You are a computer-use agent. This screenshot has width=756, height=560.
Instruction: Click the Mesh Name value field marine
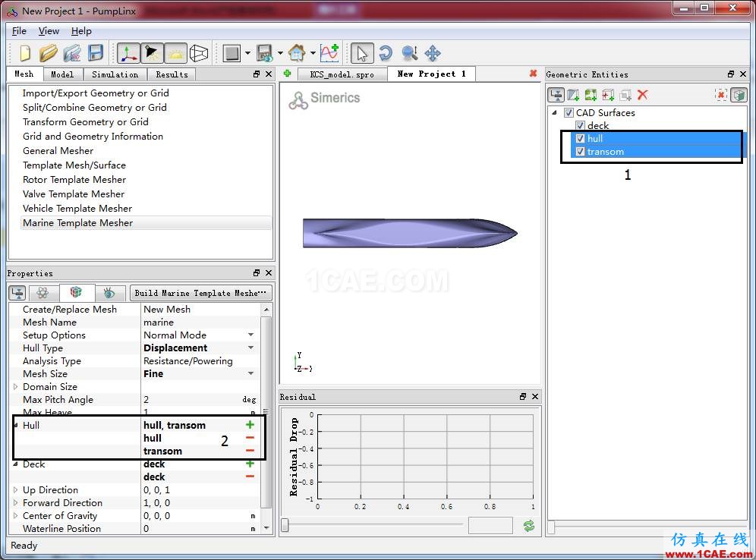point(201,322)
